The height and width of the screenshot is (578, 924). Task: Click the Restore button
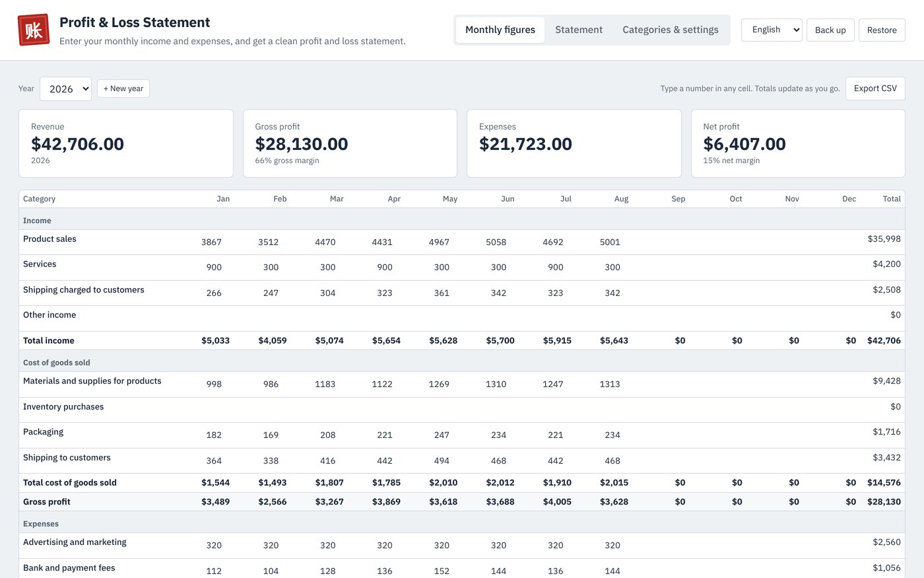coord(882,30)
